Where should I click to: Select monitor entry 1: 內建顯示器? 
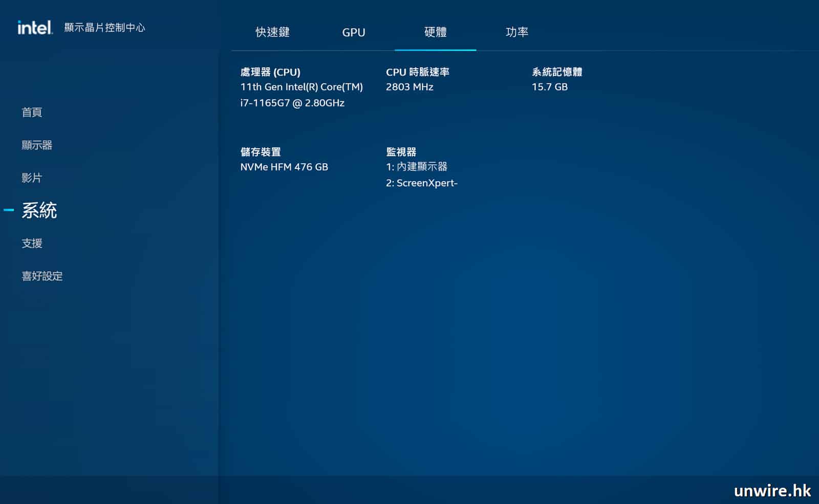point(417,167)
